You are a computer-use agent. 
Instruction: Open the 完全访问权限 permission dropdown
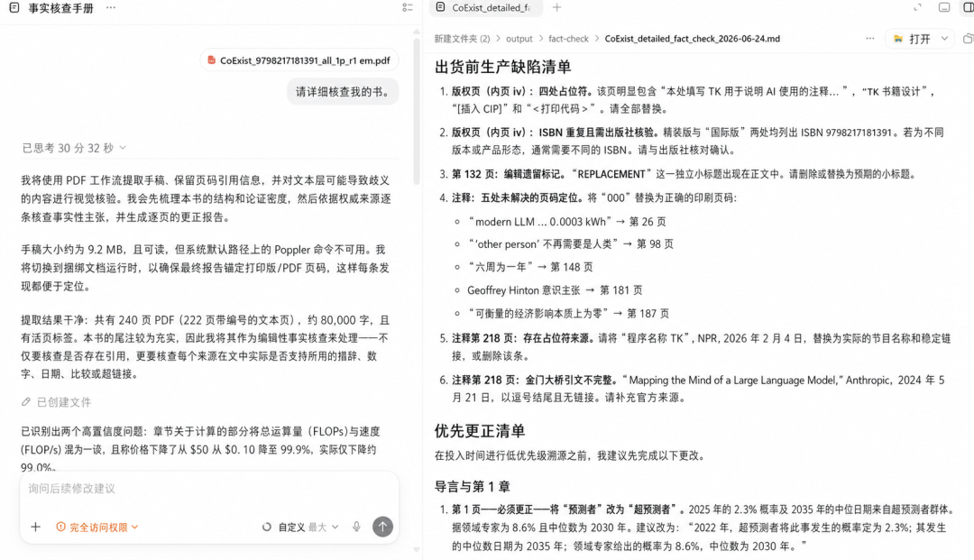(97, 528)
